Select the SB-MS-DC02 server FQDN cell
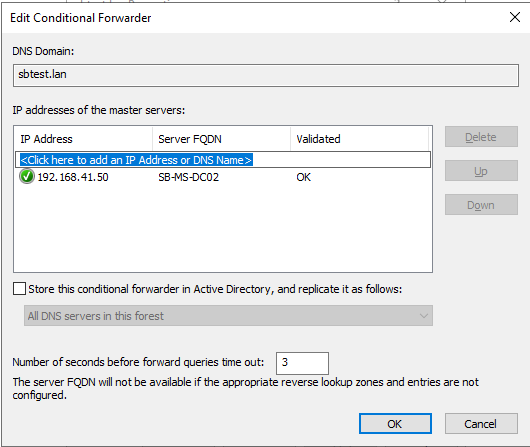The height and width of the screenshot is (447, 530). pos(188,177)
